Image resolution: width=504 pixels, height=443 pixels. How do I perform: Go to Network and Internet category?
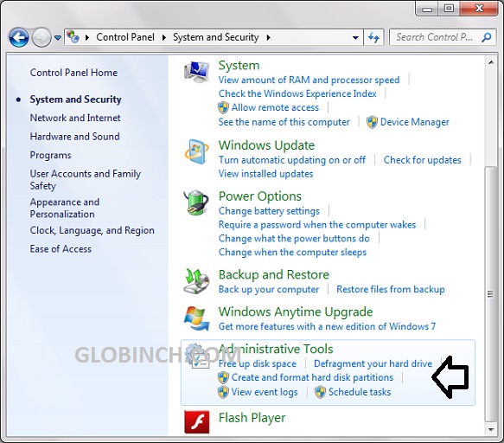75,118
